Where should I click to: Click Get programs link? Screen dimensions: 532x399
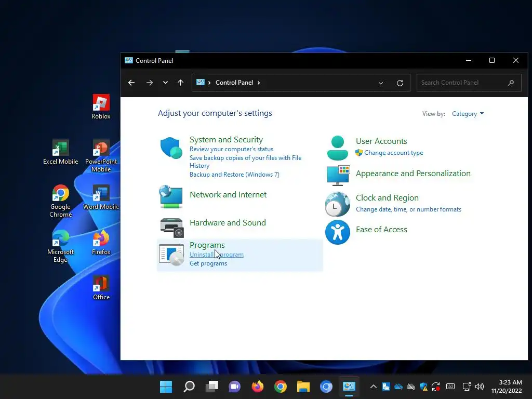coord(208,263)
